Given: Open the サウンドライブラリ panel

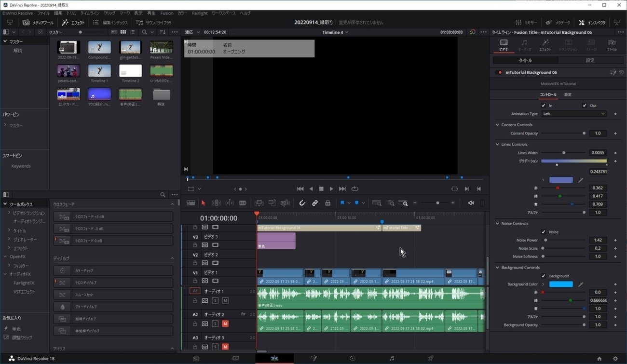Looking at the screenshot, I should (x=153, y=23).
